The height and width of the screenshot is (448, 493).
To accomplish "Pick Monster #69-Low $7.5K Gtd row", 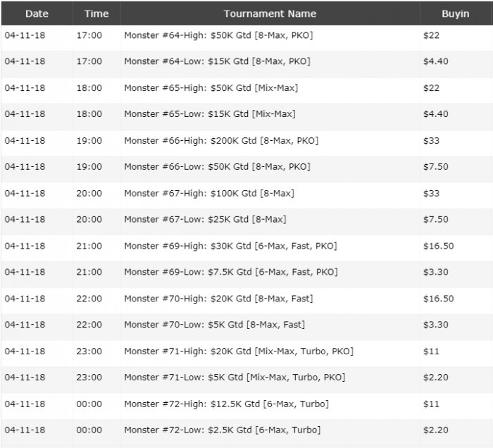I will [230, 272].
